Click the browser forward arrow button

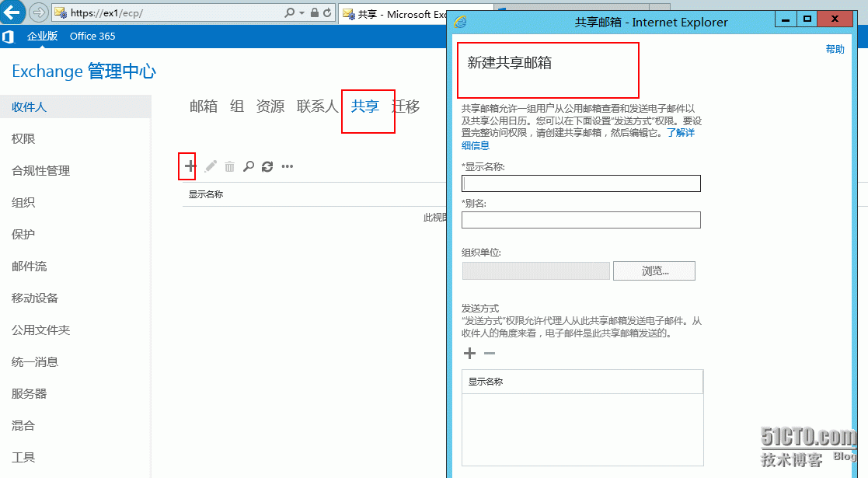(x=38, y=12)
